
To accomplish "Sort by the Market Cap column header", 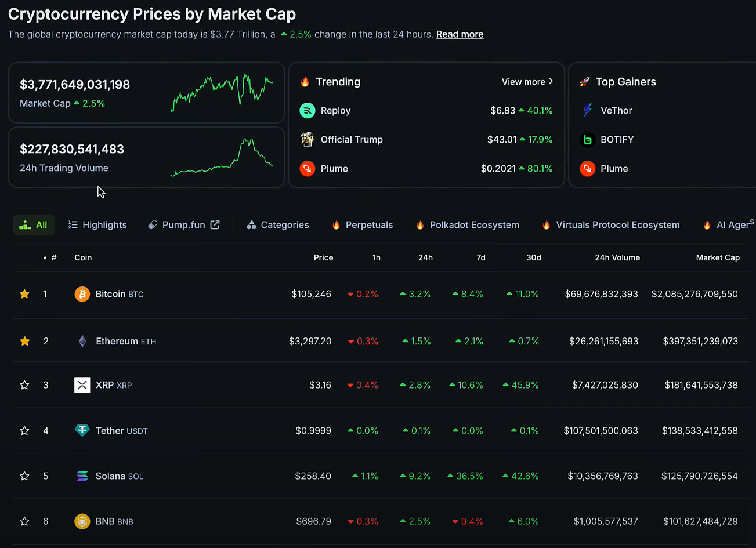I will (x=717, y=257).
